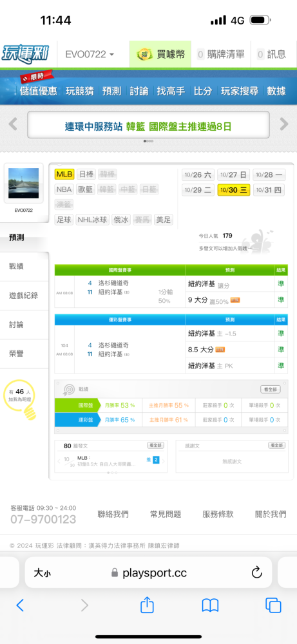Click 看全部 in the 感謝文 panel
This screenshot has width=297, height=644.
click(276, 445)
